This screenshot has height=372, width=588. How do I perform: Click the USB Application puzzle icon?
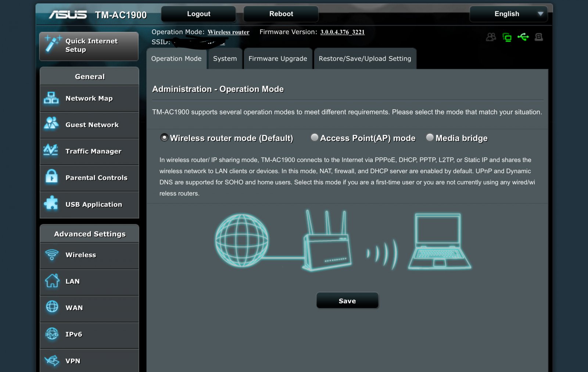pos(51,203)
